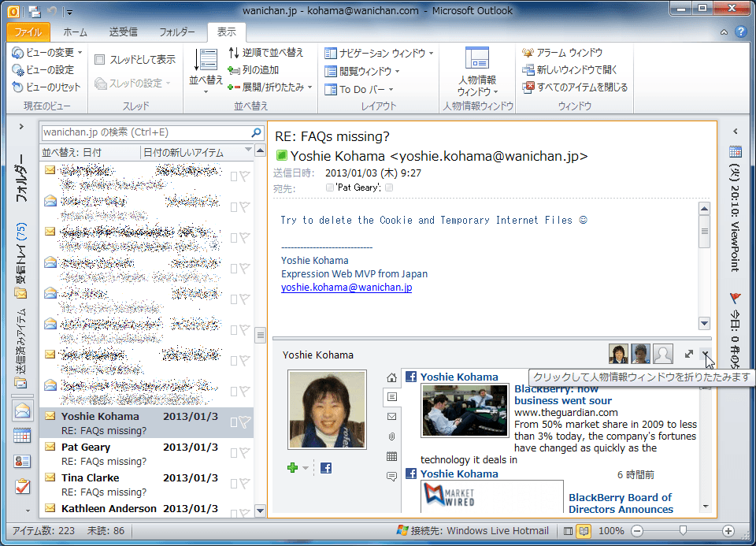Expand people pane with diagonal arrow icon
The image size is (756, 546).
click(x=689, y=354)
